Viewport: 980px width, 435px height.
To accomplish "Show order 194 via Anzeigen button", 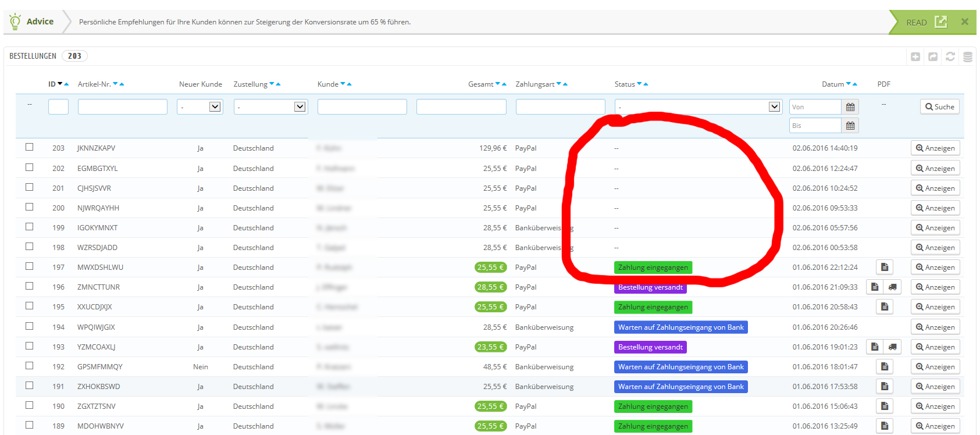I will point(935,327).
